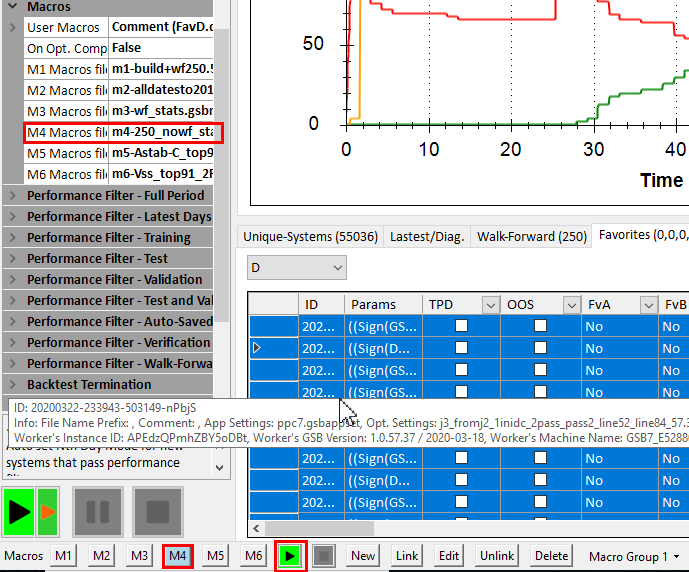Click the New macro button

tap(363, 555)
